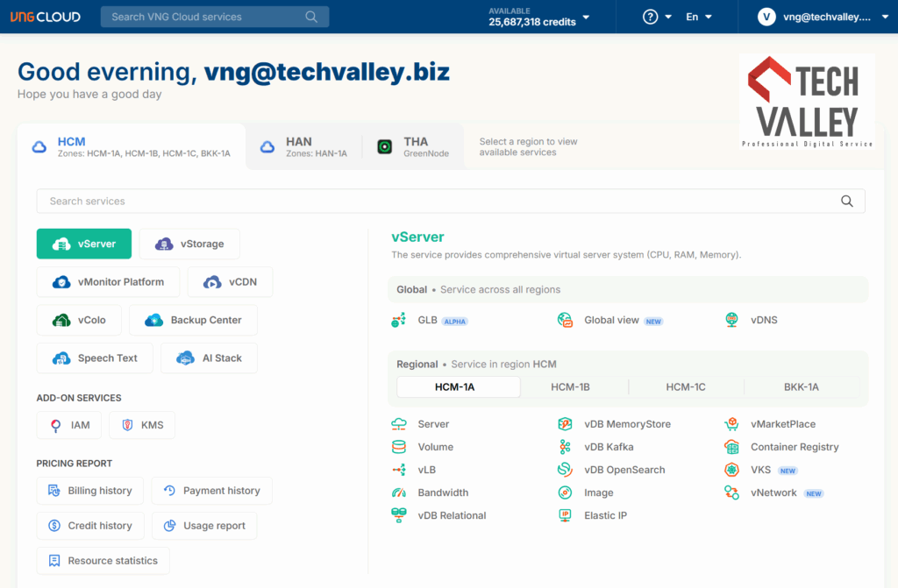Click the vDB OpenSearch icon

click(x=565, y=470)
